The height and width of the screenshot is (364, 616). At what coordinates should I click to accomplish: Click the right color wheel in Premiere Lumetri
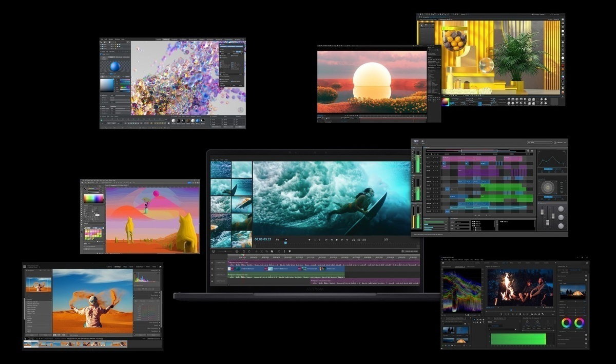point(580,323)
